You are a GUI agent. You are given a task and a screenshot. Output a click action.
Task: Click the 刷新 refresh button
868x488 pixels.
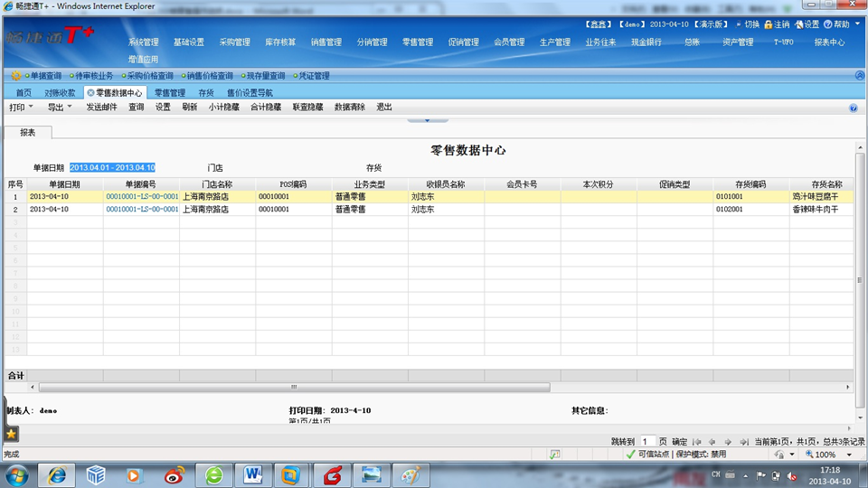(x=189, y=108)
